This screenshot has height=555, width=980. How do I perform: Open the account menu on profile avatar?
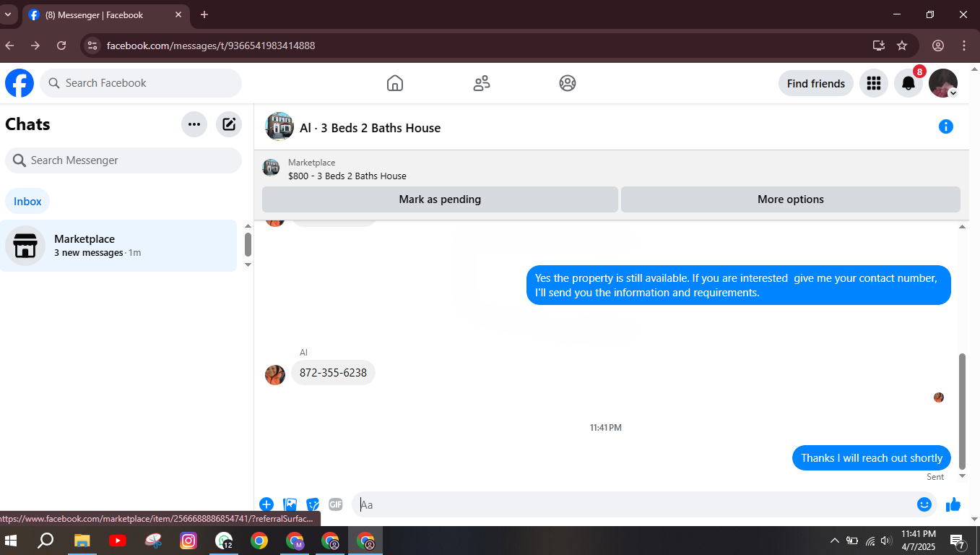943,83
